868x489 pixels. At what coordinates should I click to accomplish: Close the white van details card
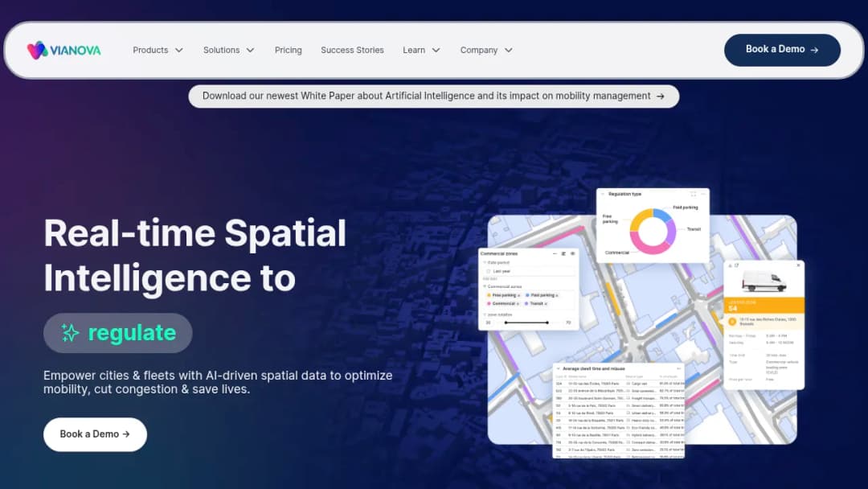[x=798, y=265]
